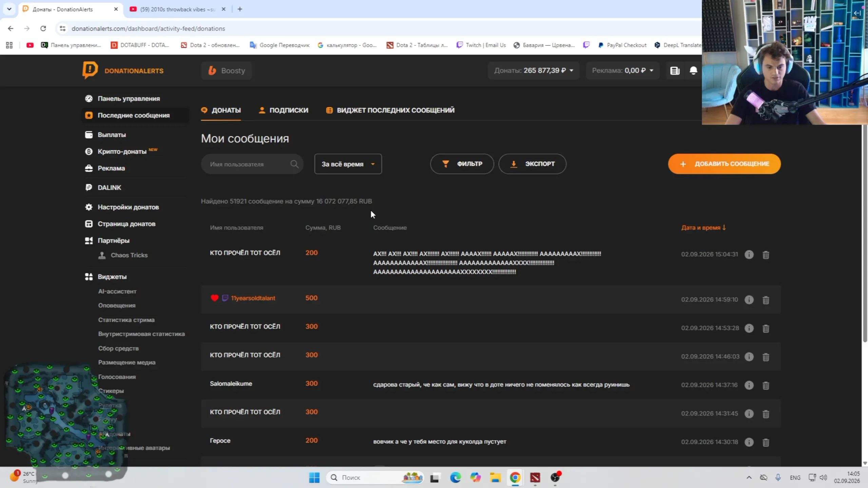Open AI-ассистент widget
868x488 pixels.
pos(117,291)
